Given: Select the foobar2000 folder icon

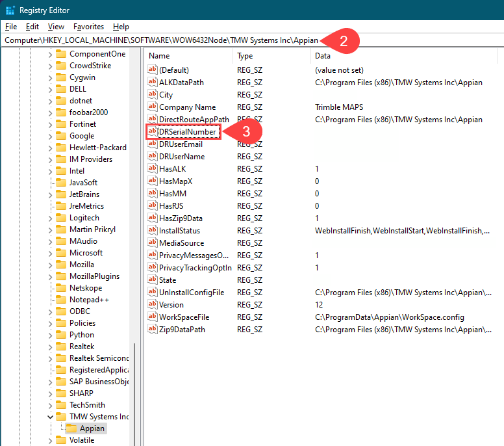Looking at the screenshot, I should (x=61, y=112).
